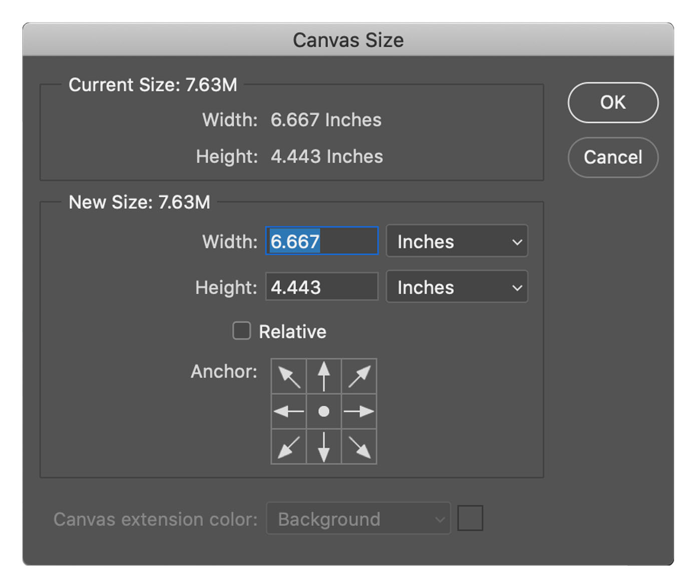Set anchor to middle-left arrow
The image size is (700, 588).
coord(289,411)
